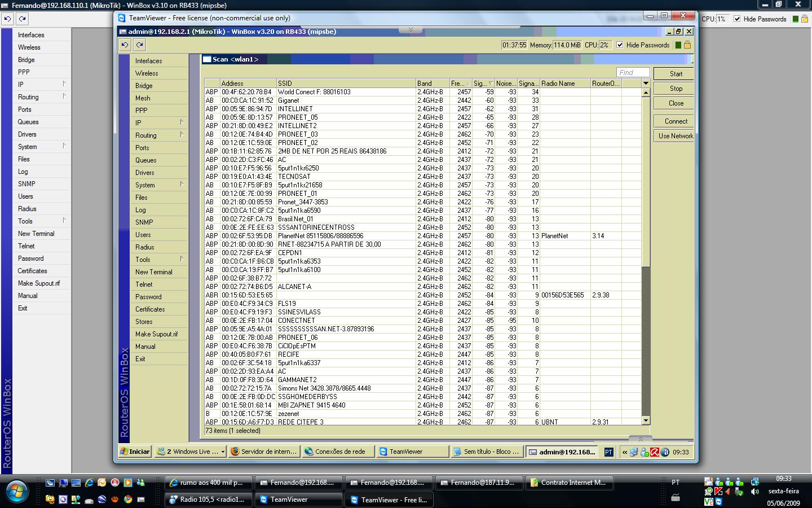The width and height of the screenshot is (812, 508).
Task: Toggle Hide Passwords in the admin WinBox
Action: pyautogui.click(x=620, y=45)
